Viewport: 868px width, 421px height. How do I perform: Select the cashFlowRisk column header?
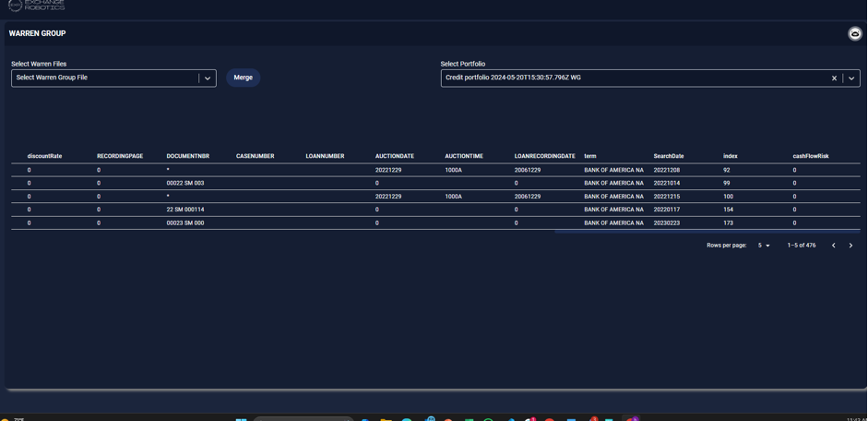click(810, 156)
